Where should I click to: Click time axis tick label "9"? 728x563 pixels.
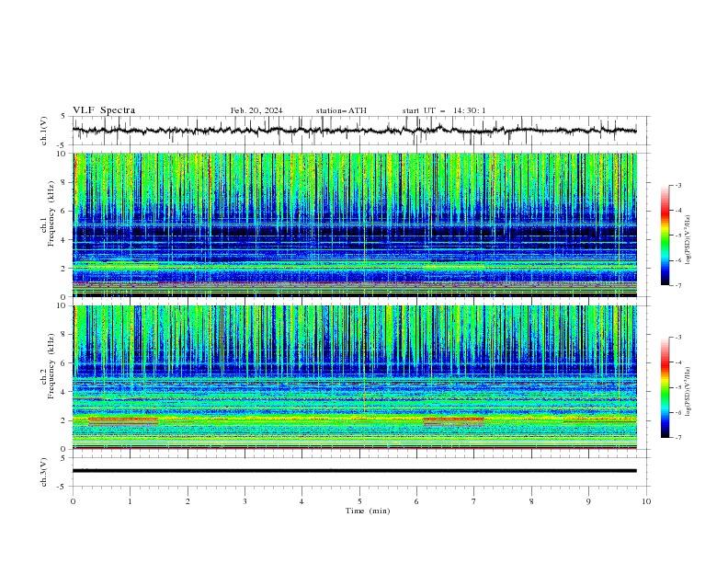[x=588, y=501]
